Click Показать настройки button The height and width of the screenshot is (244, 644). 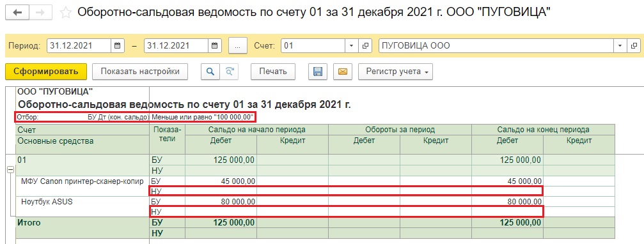pos(140,72)
